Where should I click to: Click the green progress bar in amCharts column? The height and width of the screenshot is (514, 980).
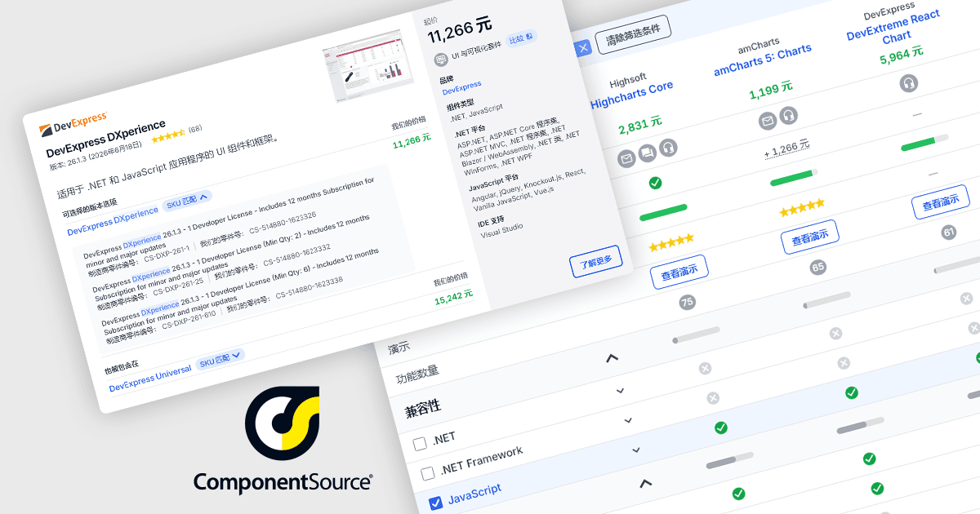794,178
